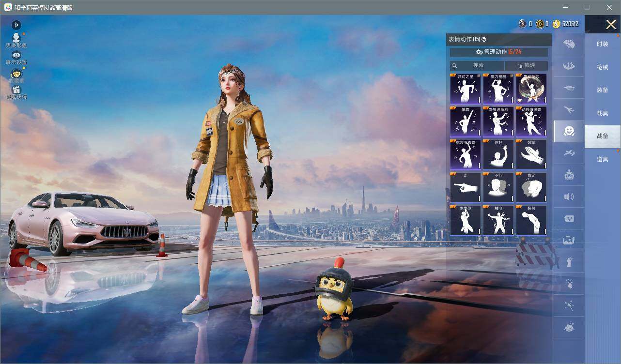Open the 筛选 filter dropdown
621x364 pixels.
(527, 65)
